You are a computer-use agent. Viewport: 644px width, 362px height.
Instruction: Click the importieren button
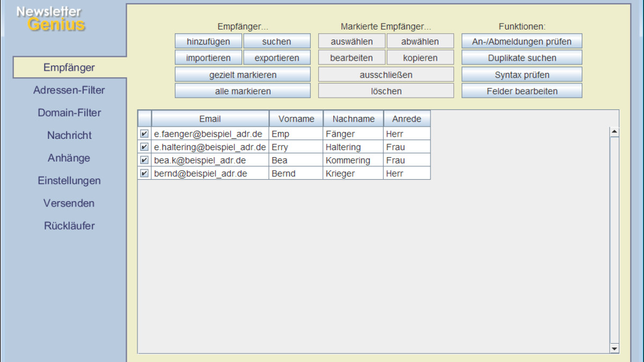click(x=208, y=58)
